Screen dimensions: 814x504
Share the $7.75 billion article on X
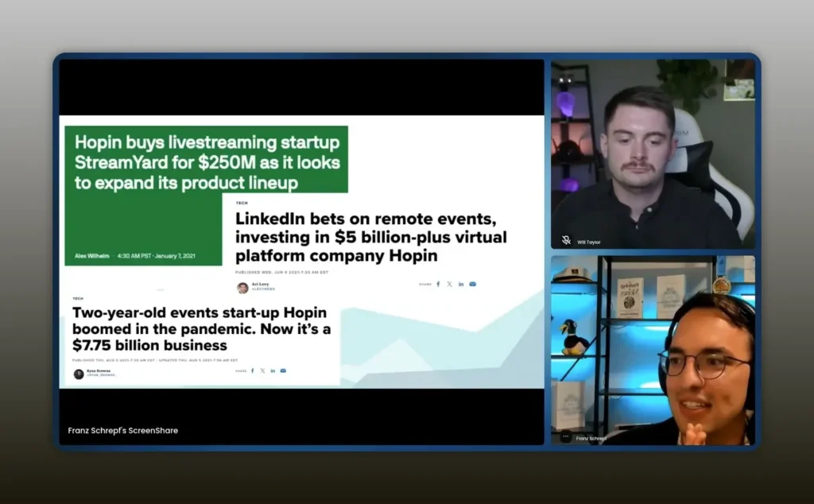click(262, 370)
